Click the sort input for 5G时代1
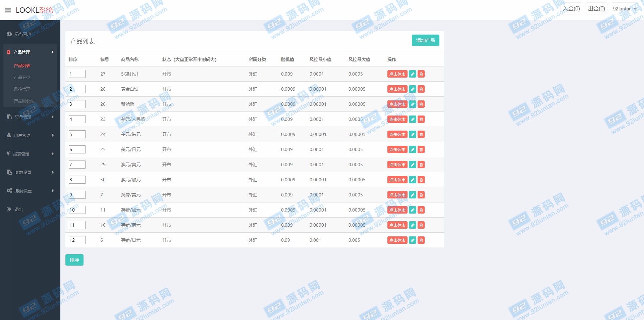Viewport: 644px width, 320px height. pyautogui.click(x=77, y=74)
